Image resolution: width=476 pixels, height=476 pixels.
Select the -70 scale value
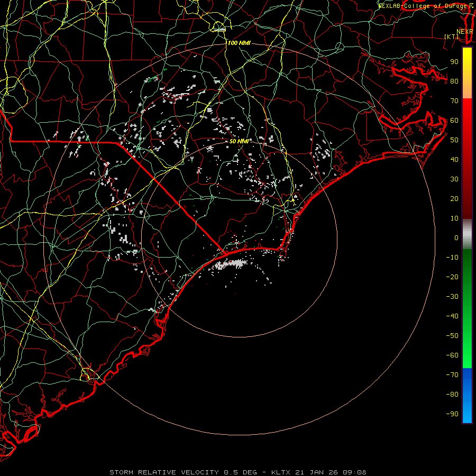click(452, 375)
